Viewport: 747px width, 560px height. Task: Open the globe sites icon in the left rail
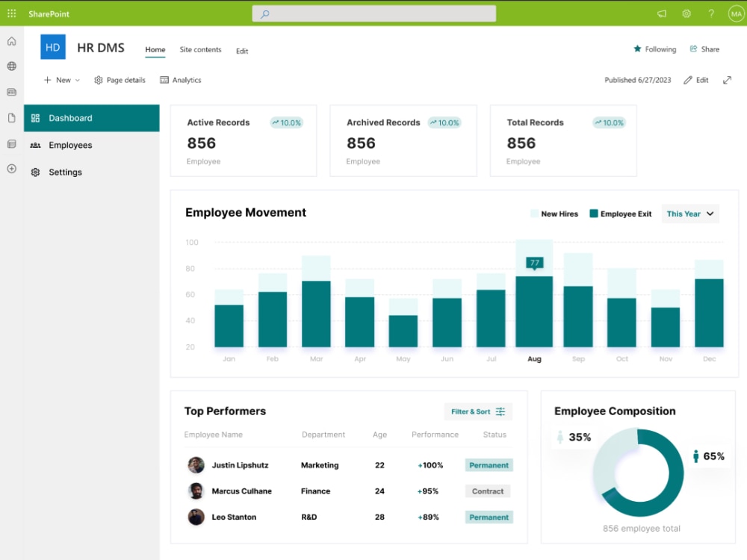click(x=12, y=66)
